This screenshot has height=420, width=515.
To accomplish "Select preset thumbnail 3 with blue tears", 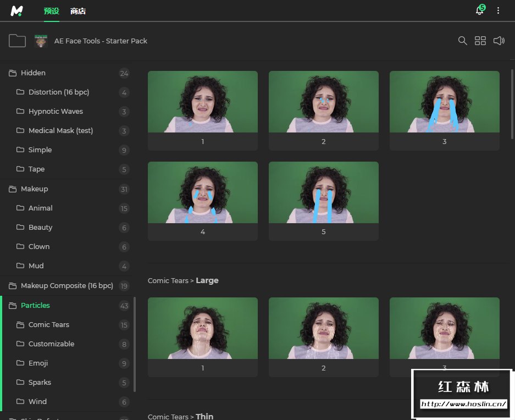I will pos(444,102).
